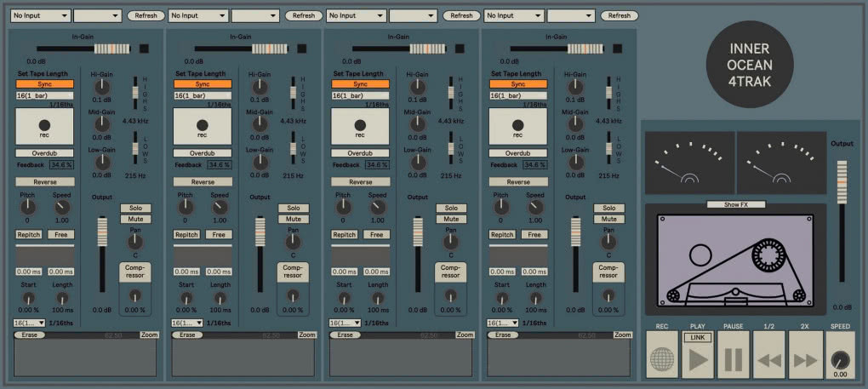Open the empty channel dropdown for track 1
The width and height of the screenshot is (868, 389).
(x=97, y=15)
